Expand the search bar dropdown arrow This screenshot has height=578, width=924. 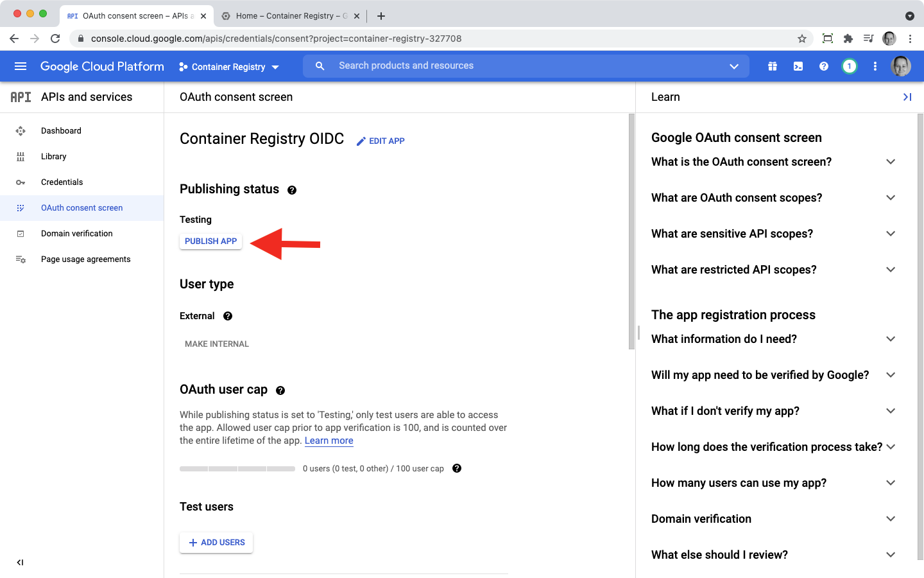point(734,66)
